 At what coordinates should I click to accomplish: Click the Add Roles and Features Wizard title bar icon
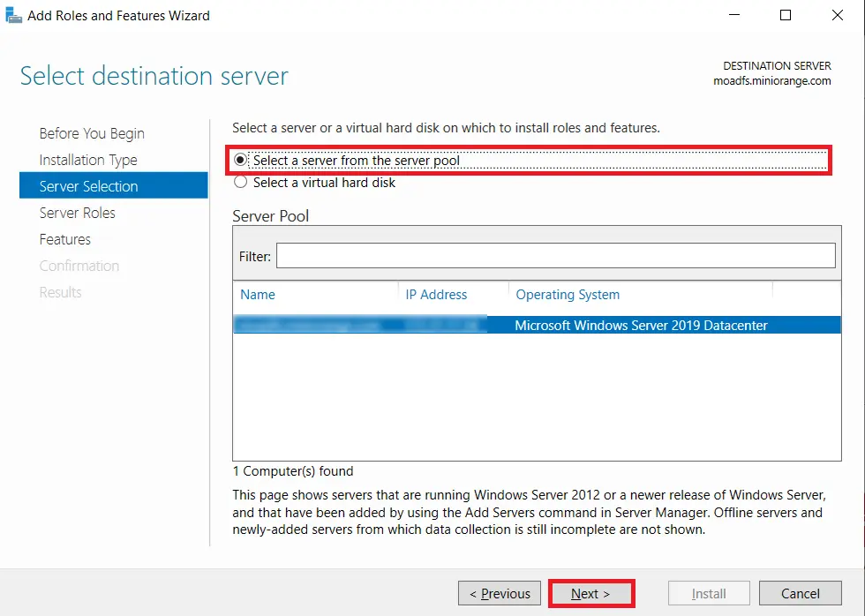pyautogui.click(x=13, y=14)
